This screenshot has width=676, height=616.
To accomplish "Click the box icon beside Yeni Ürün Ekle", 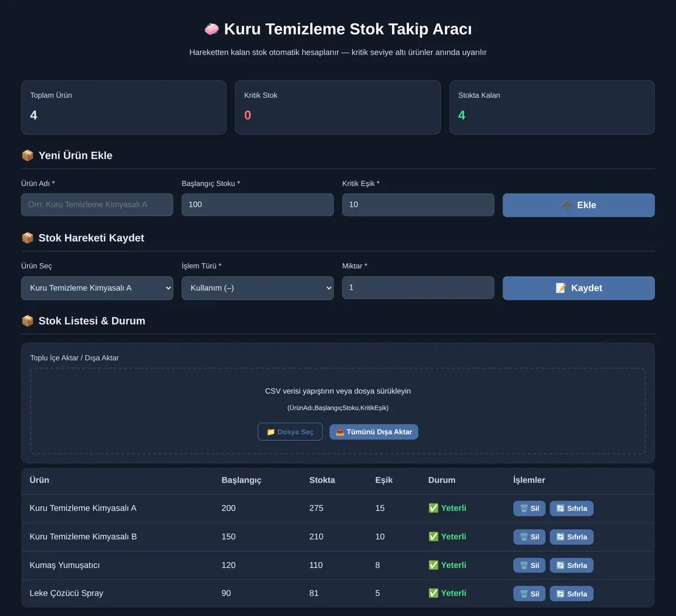I will (x=28, y=156).
